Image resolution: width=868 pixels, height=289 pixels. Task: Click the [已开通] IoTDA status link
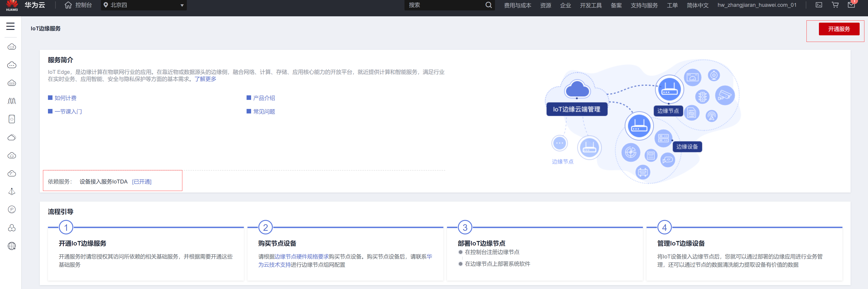coord(142,181)
